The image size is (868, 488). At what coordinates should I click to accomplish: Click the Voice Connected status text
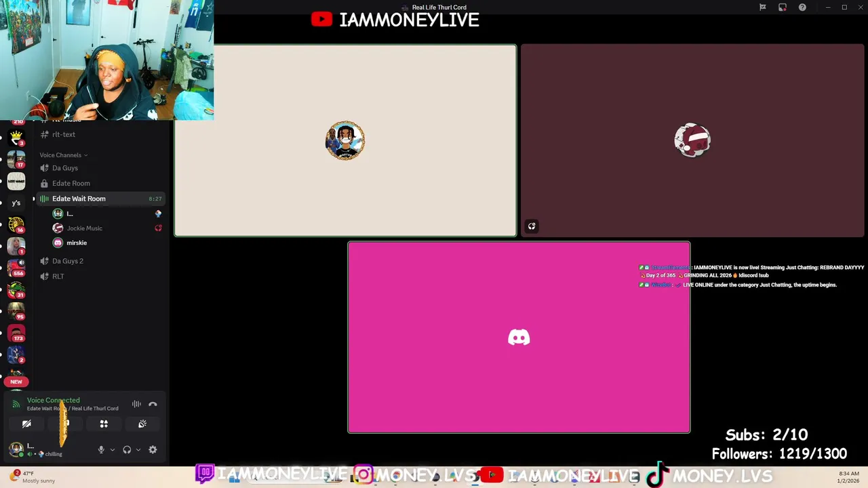(x=53, y=401)
